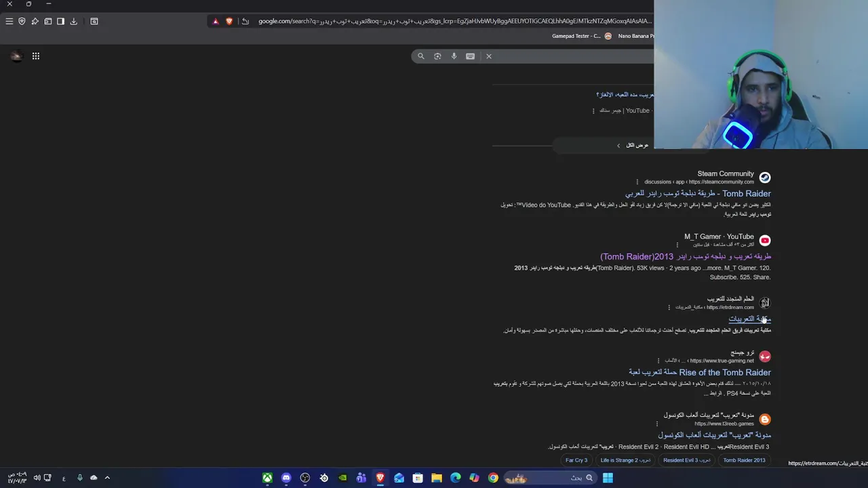Open more options for t3reeb.games result
868x488 pixels.
tap(656, 424)
